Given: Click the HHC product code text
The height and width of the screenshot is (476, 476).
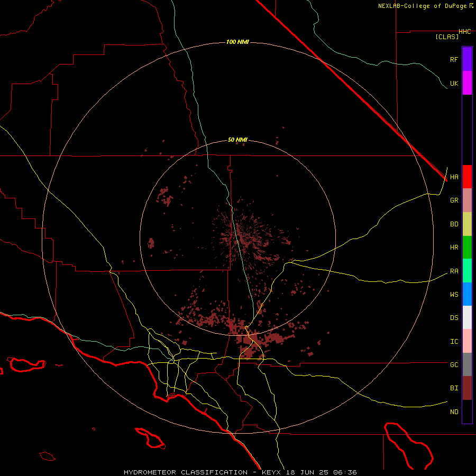Looking at the screenshot, I should 465,32.
